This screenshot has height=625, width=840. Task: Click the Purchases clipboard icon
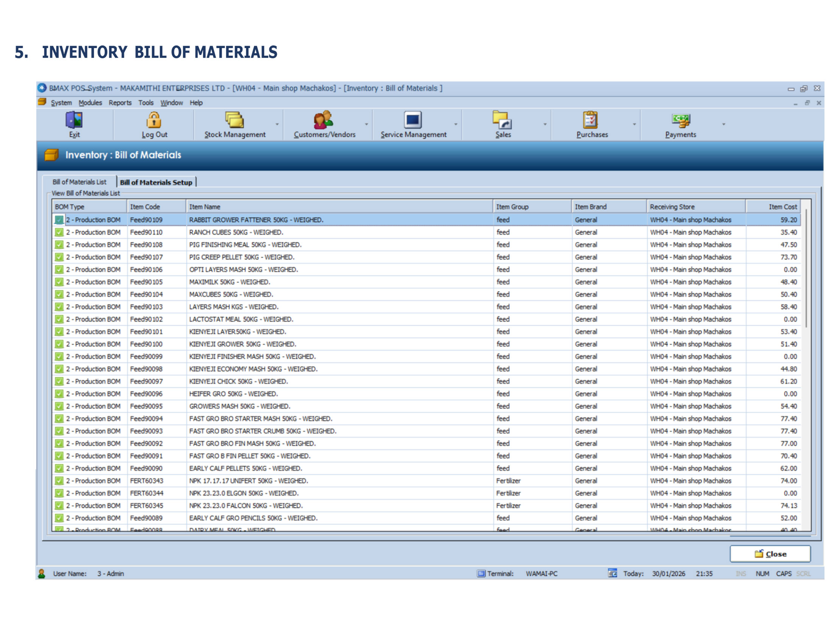(x=591, y=120)
